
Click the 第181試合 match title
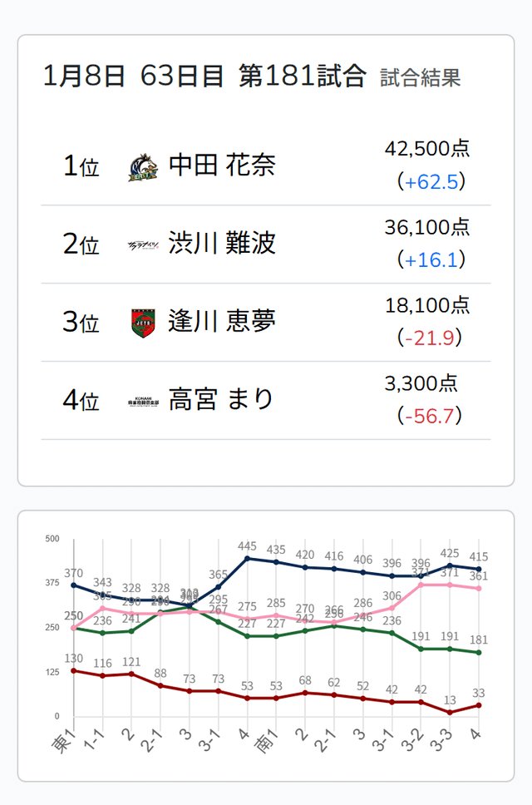point(303,76)
